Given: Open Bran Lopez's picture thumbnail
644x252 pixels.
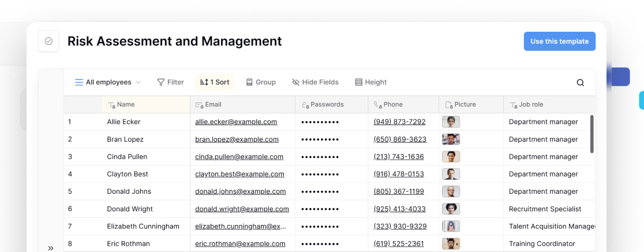Looking at the screenshot, I should (451, 139).
